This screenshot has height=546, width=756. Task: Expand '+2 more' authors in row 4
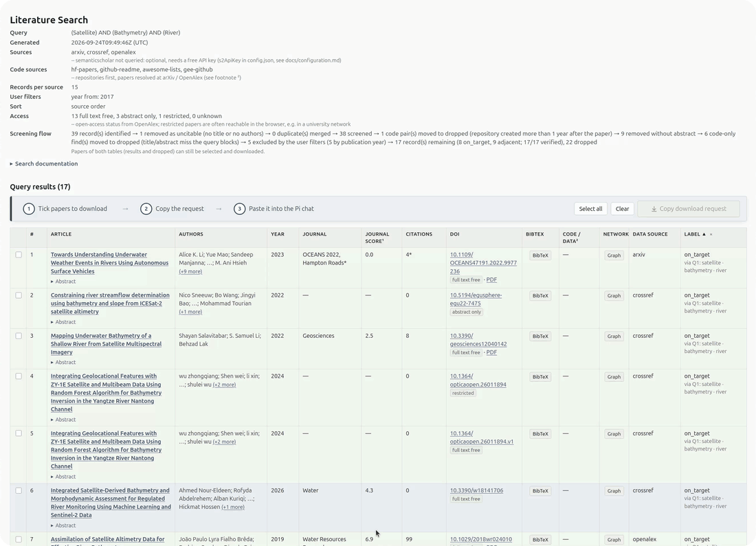(224, 385)
